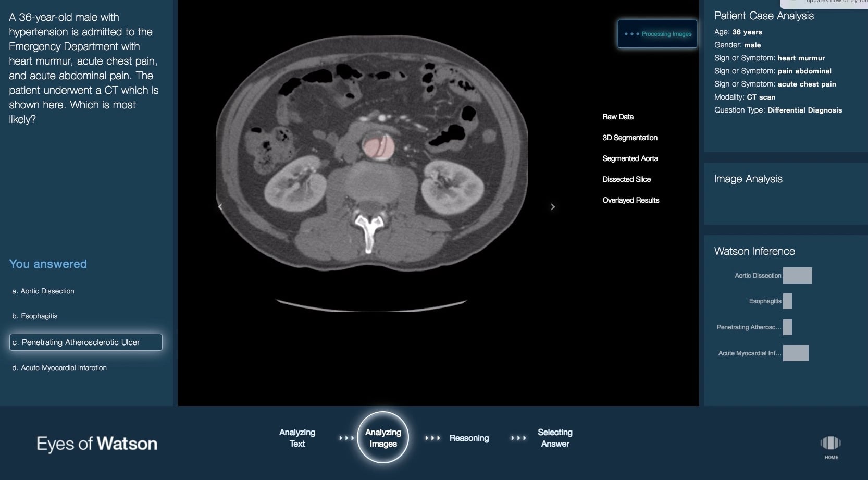This screenshot has height=480, width=868.
Task: Open the Selecting Answer stage
Action: [555, 438]
